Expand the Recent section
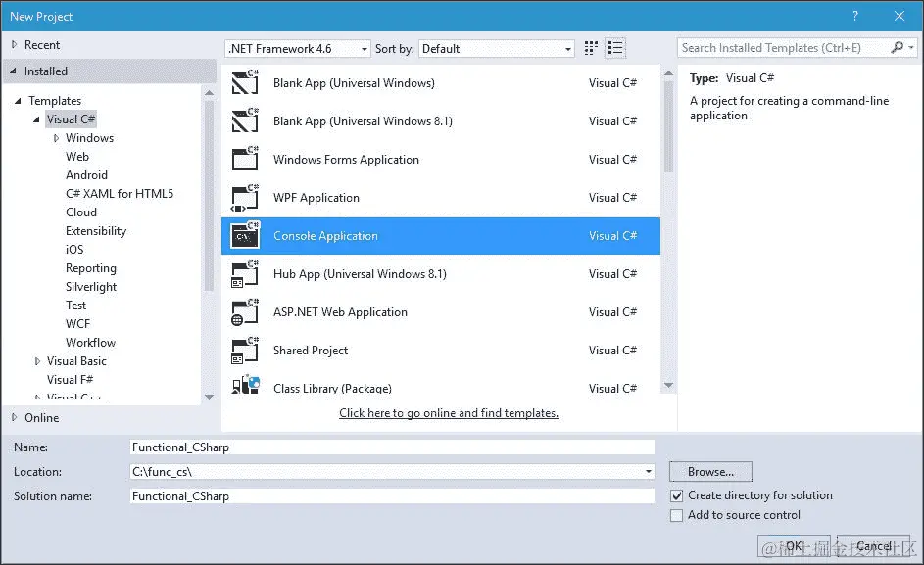 click(14, 44)
